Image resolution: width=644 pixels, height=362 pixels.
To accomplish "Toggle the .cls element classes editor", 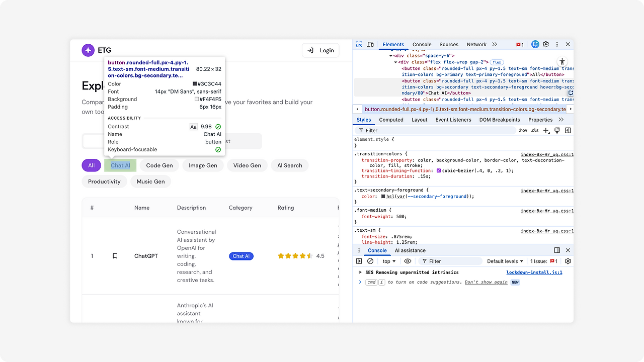I will [535, 130].
